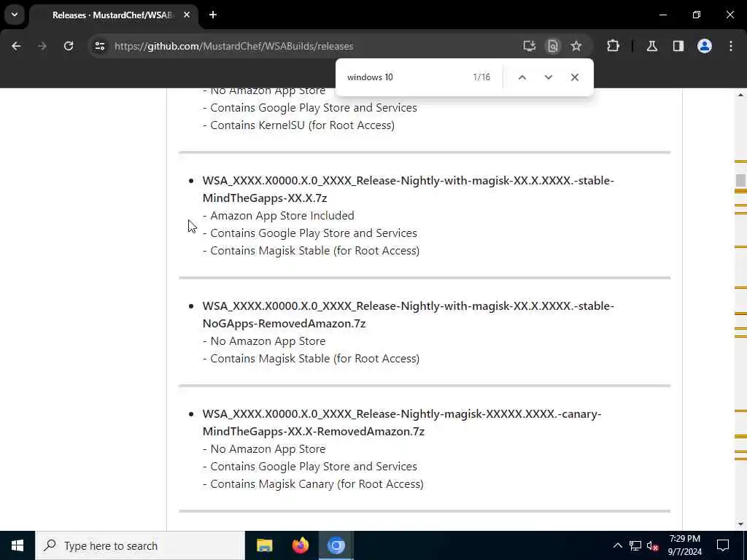Viewport: 747px width, 560px height.
Task: Click the forward navigation arrow
Action: click(42, 46)
